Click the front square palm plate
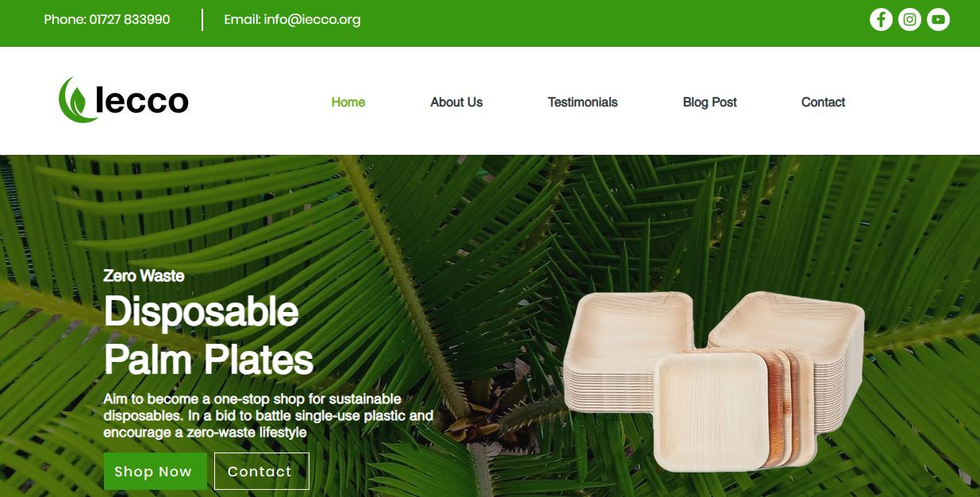980x497 pixels. pos(711,411)
